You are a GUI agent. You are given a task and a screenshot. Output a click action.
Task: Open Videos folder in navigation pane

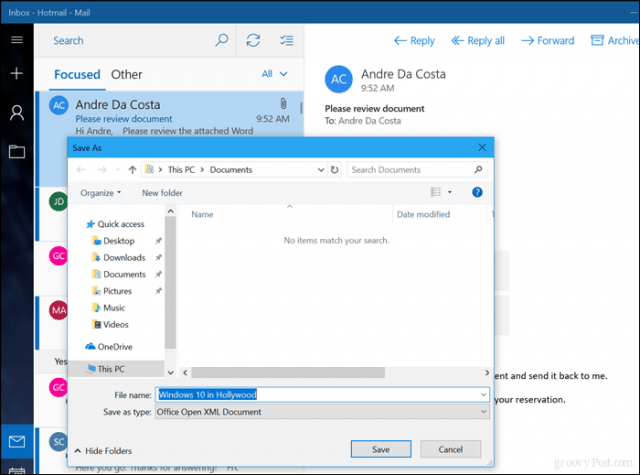click(x=110, y=324)
